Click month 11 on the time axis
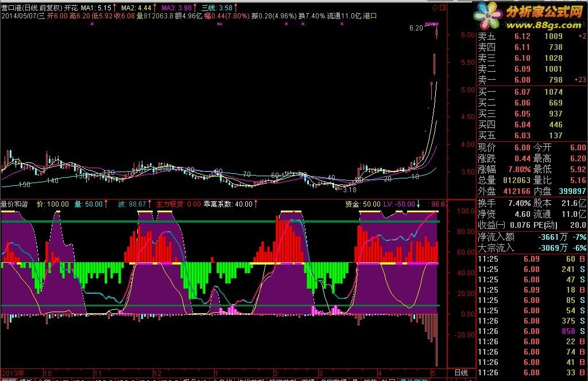 [x=98, y=373]
